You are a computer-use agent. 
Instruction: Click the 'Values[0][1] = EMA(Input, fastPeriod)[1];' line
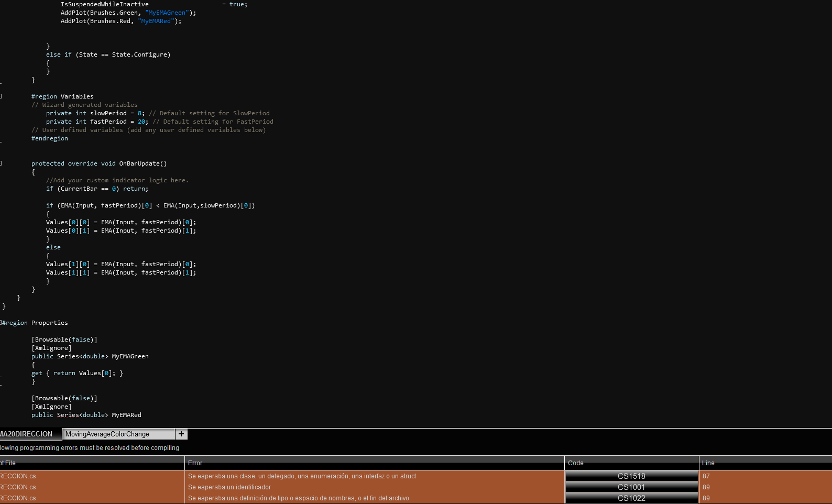(x=121, y=231)
